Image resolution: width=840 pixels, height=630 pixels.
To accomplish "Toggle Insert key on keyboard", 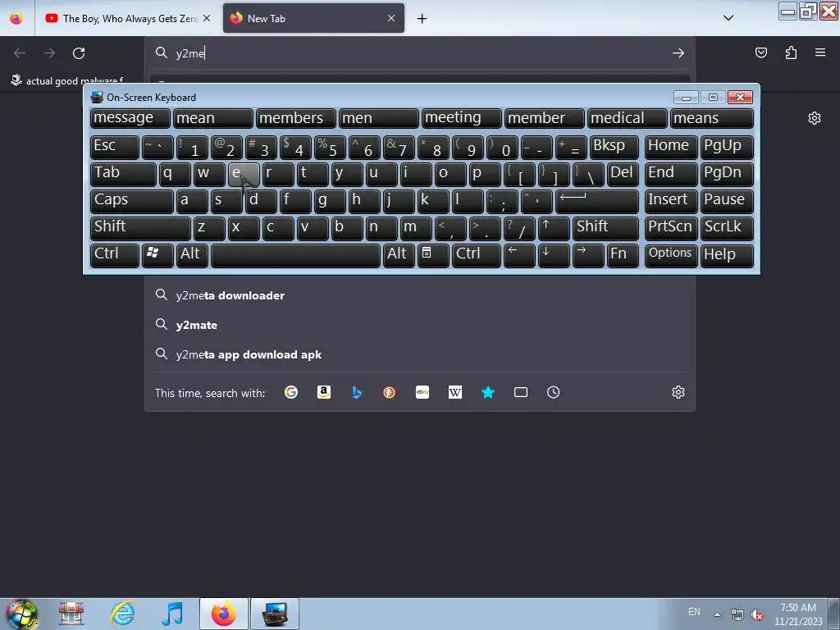I will click(671, 201).
